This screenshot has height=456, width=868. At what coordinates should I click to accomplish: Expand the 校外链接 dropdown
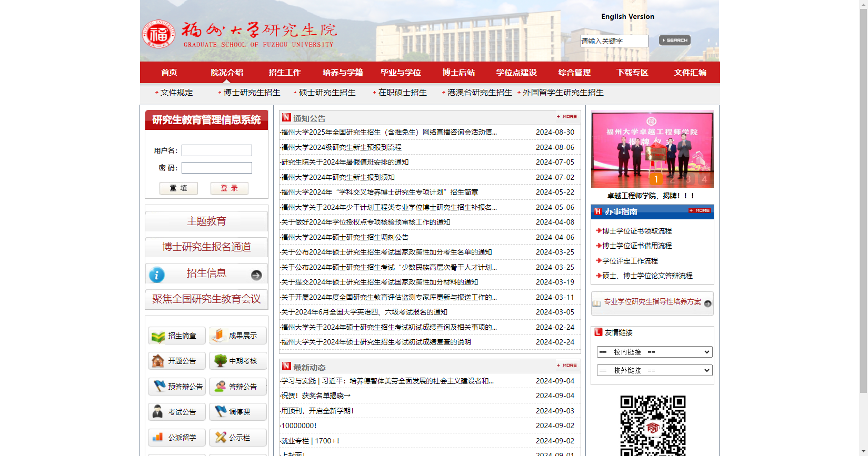coord(654,370)
